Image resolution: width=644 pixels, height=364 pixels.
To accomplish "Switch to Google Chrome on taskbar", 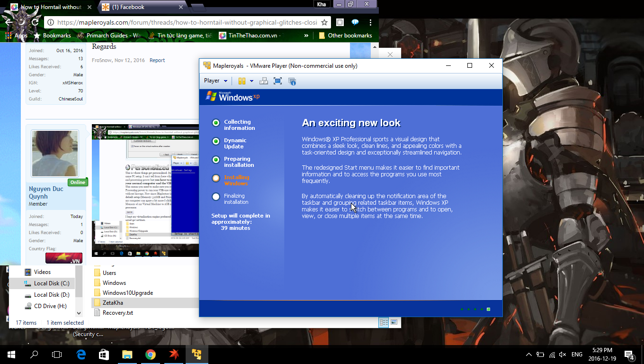I will tap(150, 354).
